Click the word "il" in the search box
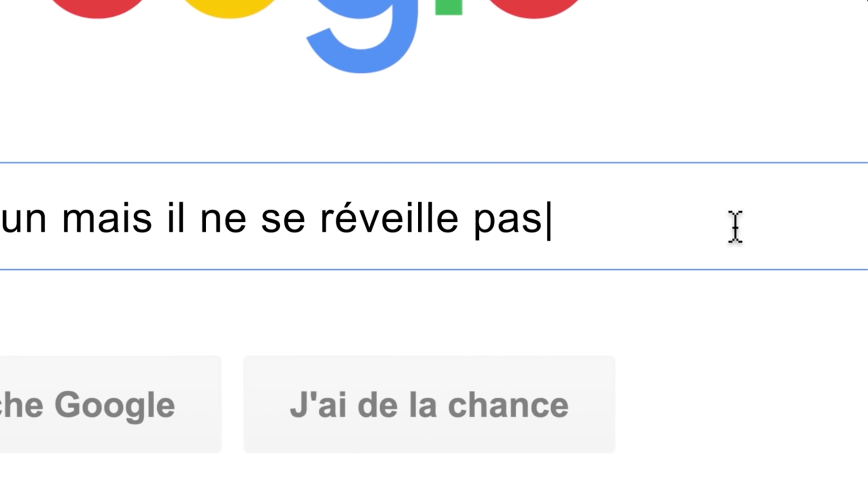Image resolution: width=868 pixels, height=485 pixels. coord(176,219)
